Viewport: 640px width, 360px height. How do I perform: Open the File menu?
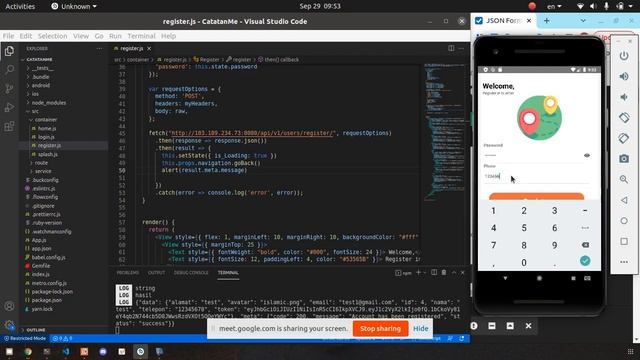coord(8,36)
